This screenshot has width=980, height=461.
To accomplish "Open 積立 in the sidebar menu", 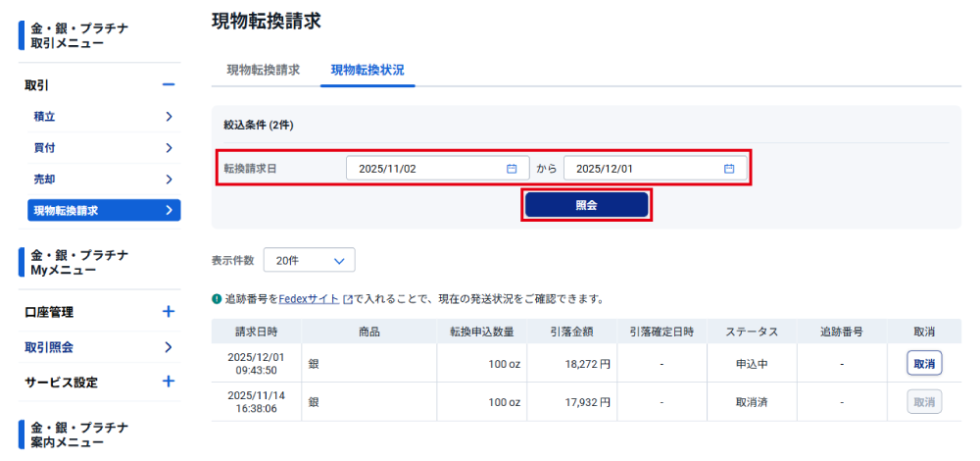I will pyautogui.click(x=103, y=117).
